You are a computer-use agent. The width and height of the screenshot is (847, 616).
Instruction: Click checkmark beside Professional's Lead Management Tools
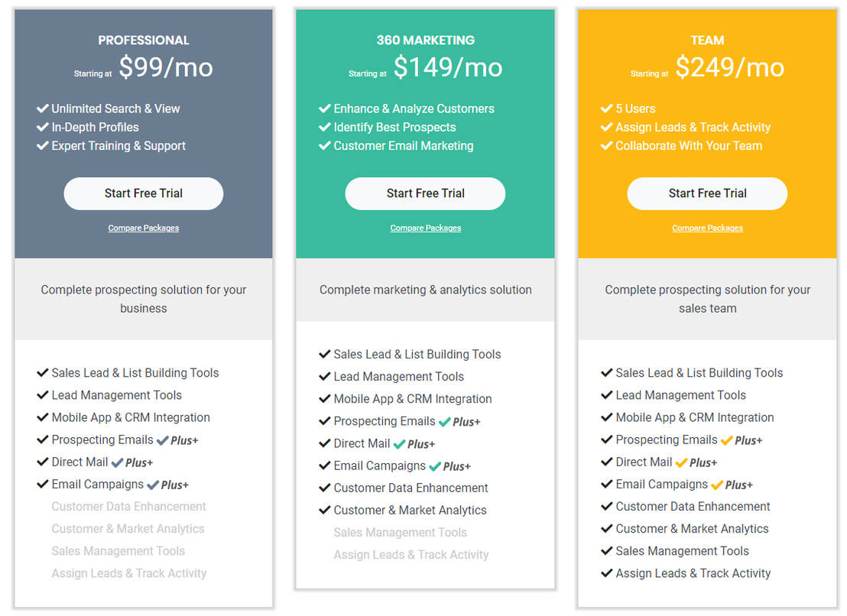(43, 395)
